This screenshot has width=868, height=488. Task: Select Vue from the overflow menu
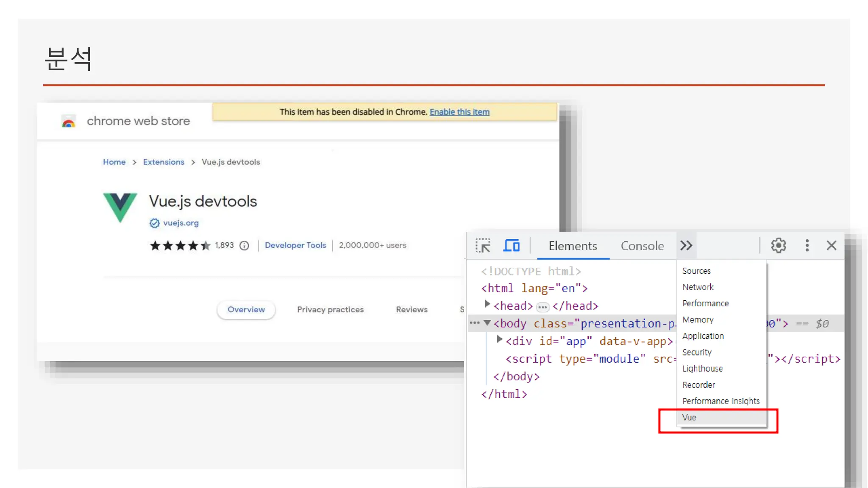(689, 418)
